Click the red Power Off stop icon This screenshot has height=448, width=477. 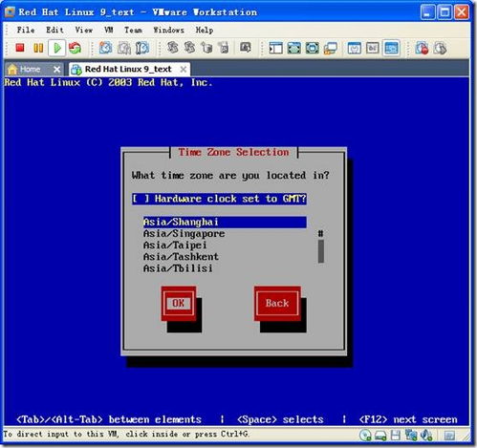click(20, 48)
